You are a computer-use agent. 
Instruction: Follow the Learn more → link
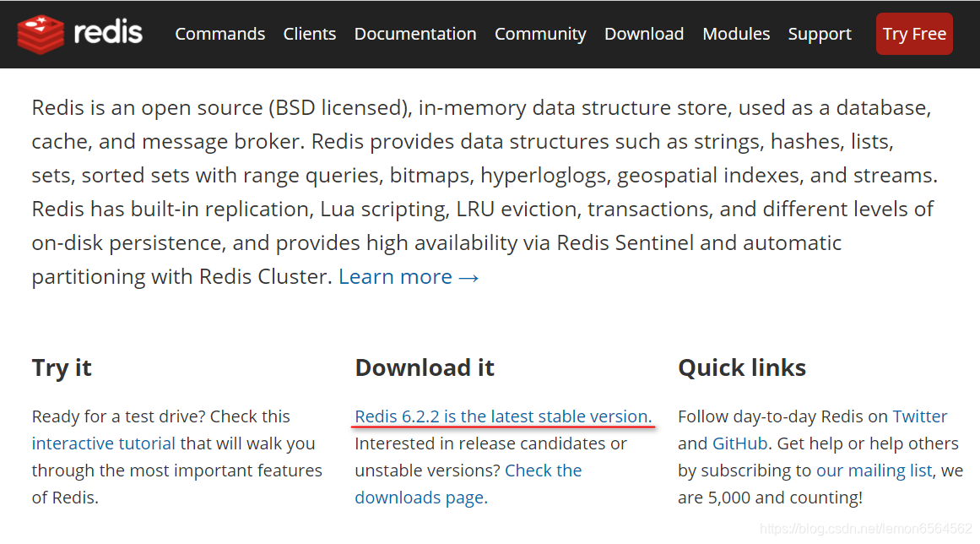409,276
